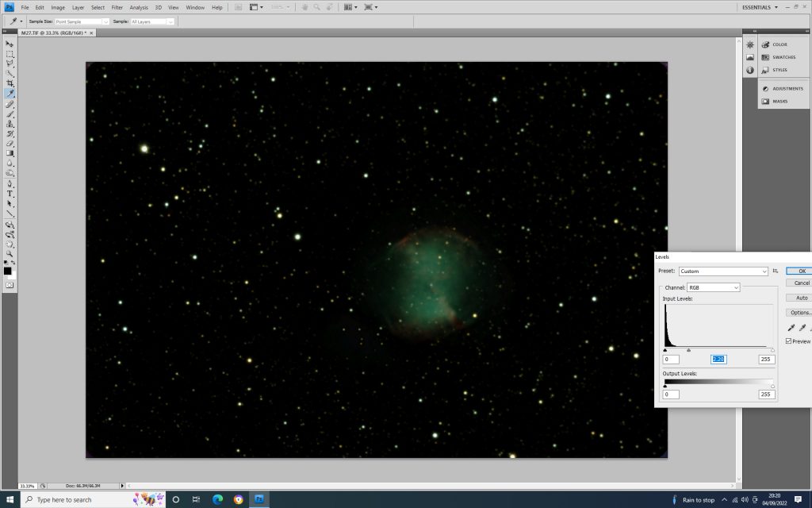Select the Rectangular Marquee tool

pyautogui.click(x=10, y=54)
